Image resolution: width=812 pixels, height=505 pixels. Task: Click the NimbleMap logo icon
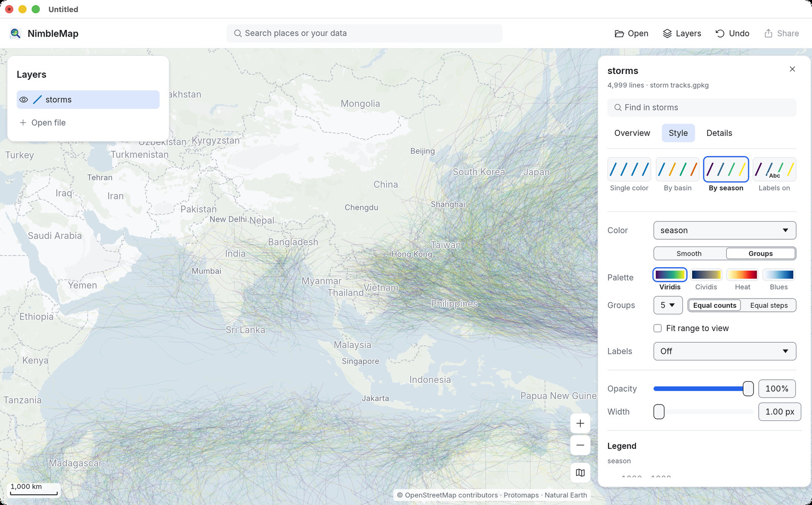pyautogui.click(x=15, y=33)
